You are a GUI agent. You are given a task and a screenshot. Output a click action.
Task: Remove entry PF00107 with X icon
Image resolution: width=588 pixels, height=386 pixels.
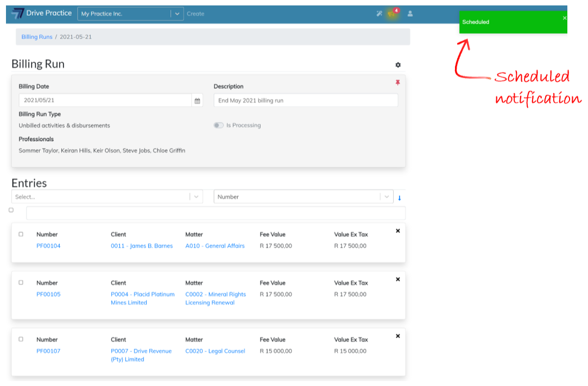[x=397, y=336]
